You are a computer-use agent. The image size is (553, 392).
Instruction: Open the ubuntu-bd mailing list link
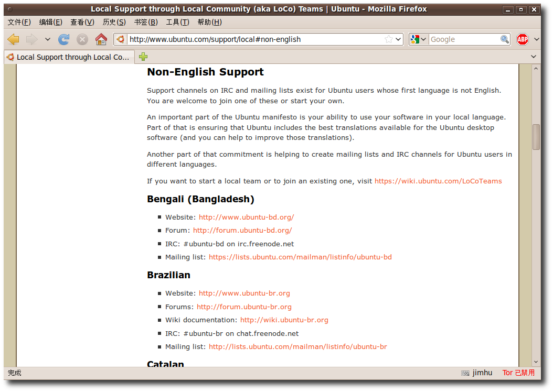(x=300, y=257)
